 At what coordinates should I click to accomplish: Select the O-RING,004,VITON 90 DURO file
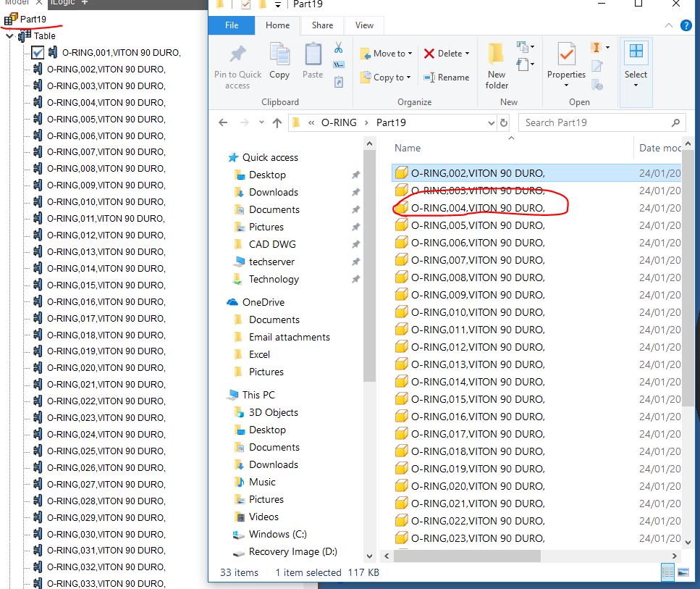pos(478,208)
